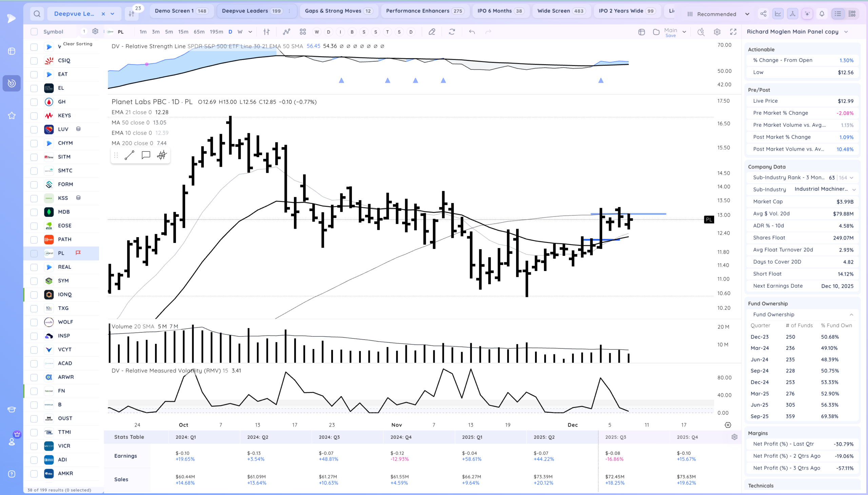
Task: Click the undo arrow icon
Action: click(x=472, y=32)
